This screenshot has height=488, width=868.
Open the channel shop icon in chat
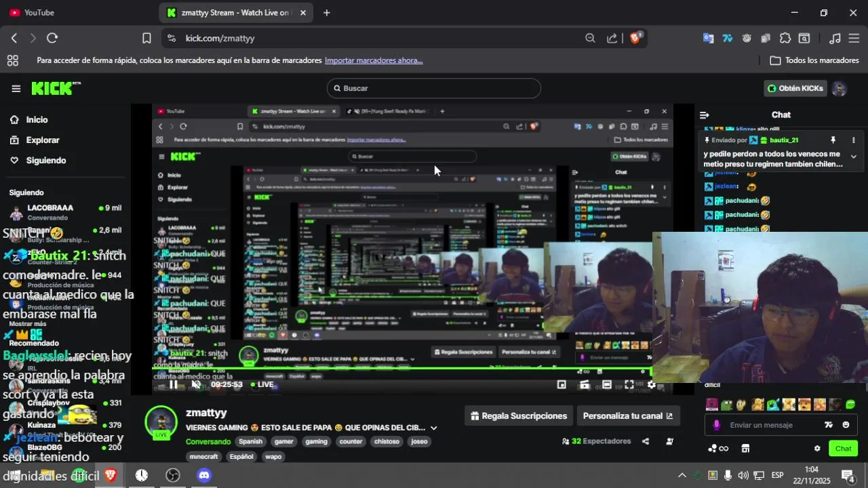[x=745, y=449]
